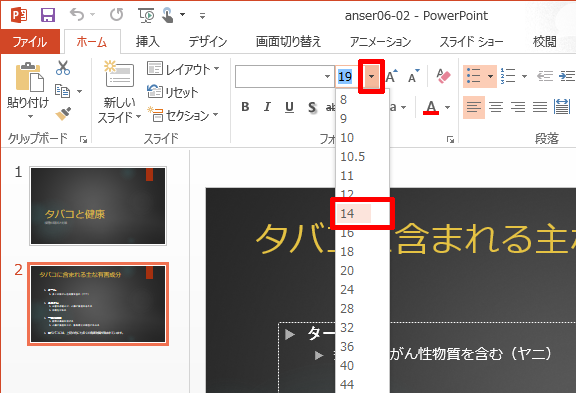576x393 pixels.
Task: Switch to the アニメーション tab
Action: tap(380, 42)
